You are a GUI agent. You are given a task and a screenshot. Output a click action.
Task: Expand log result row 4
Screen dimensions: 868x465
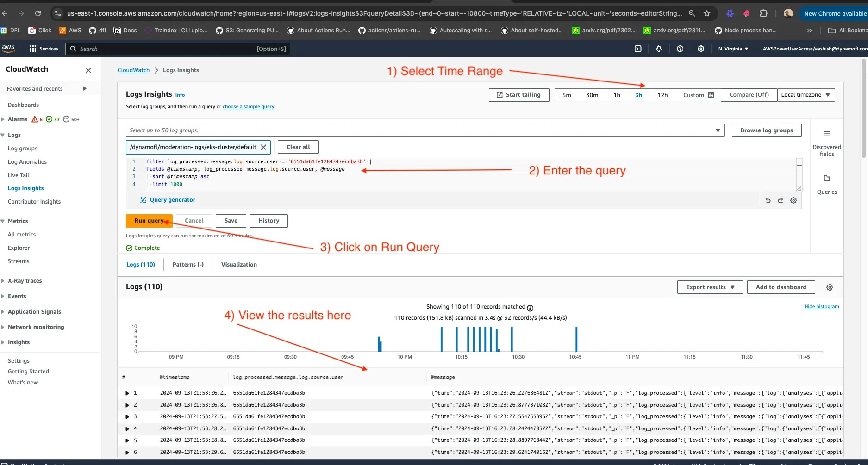click(x=127, y=428)
